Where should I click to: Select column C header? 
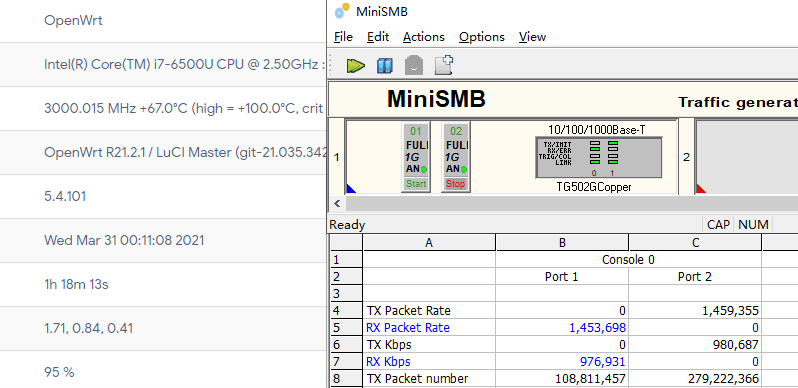pos(695,242)
